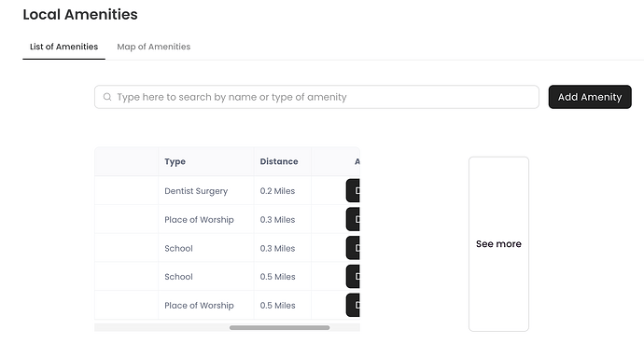This screenshot has width=644, height=357.
Task: Click the action button in the 0.5 Miles School row
Action: pyautogui.click(x=353, y=276)
